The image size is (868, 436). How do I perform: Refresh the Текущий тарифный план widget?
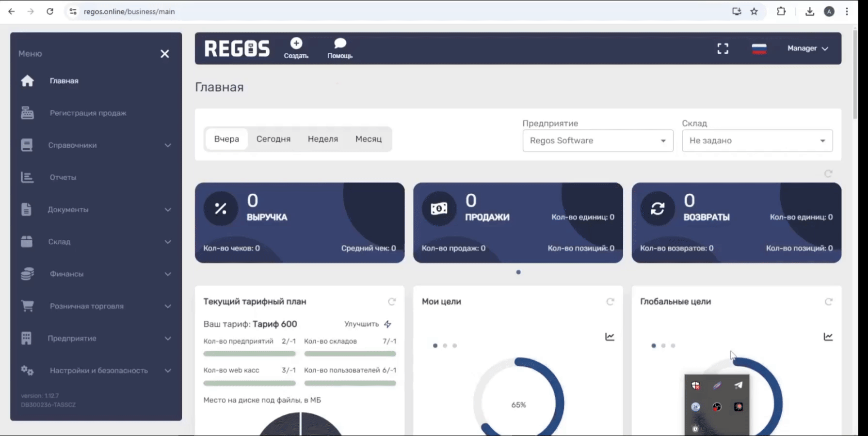pyautogui.click(x=392, y=302)
